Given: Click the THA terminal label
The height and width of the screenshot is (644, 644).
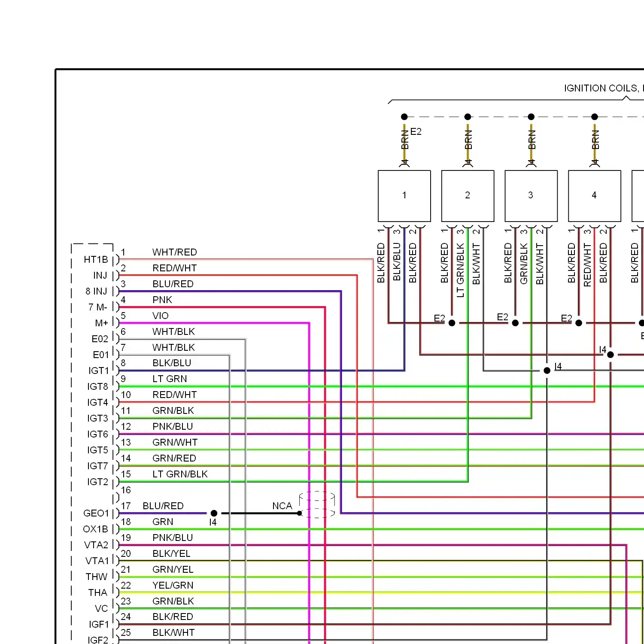Looking at the screenshot, I should (97, 593).
